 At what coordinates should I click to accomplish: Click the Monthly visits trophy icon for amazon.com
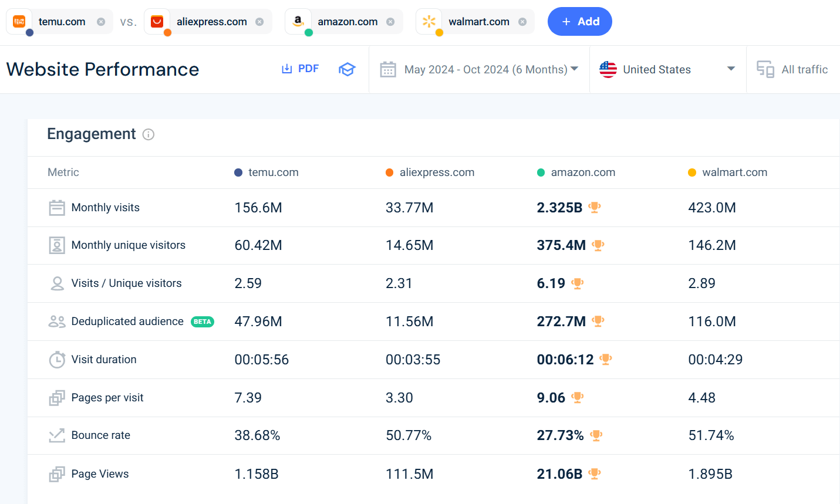pyautogui.click(x=595, y=207)
